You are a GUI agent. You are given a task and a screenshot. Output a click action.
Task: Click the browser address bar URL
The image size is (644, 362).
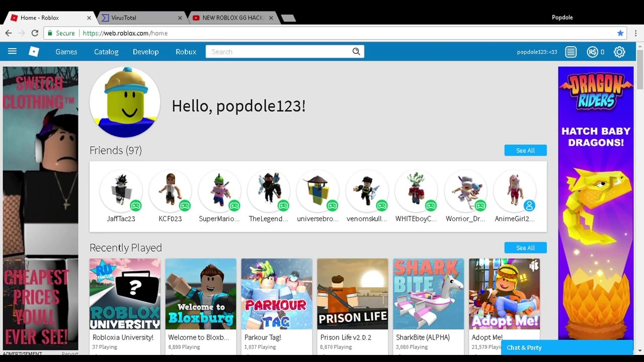[125, 33]
